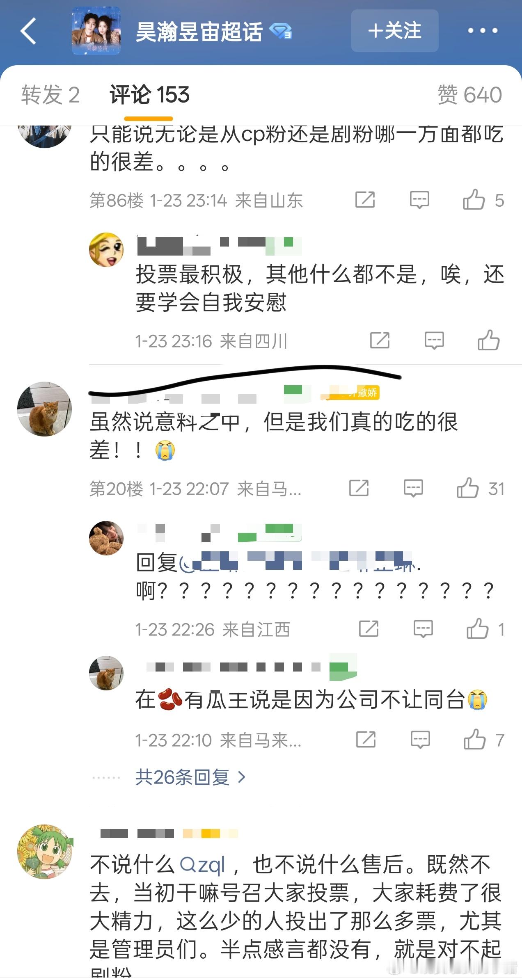
Task: Go back using the top-left arrow
Action: pos(28,31)
